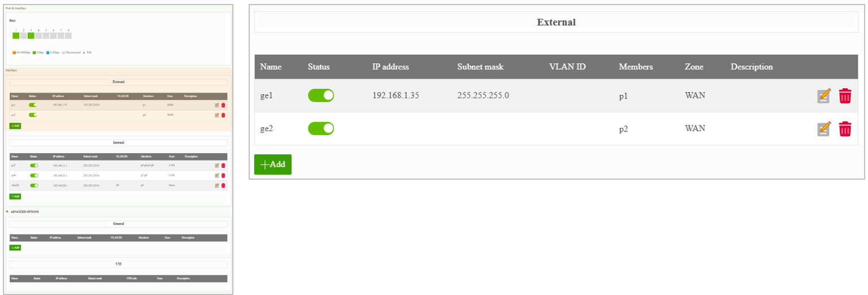Select port 3 in the Port diagram

click(x=31, y=36)
